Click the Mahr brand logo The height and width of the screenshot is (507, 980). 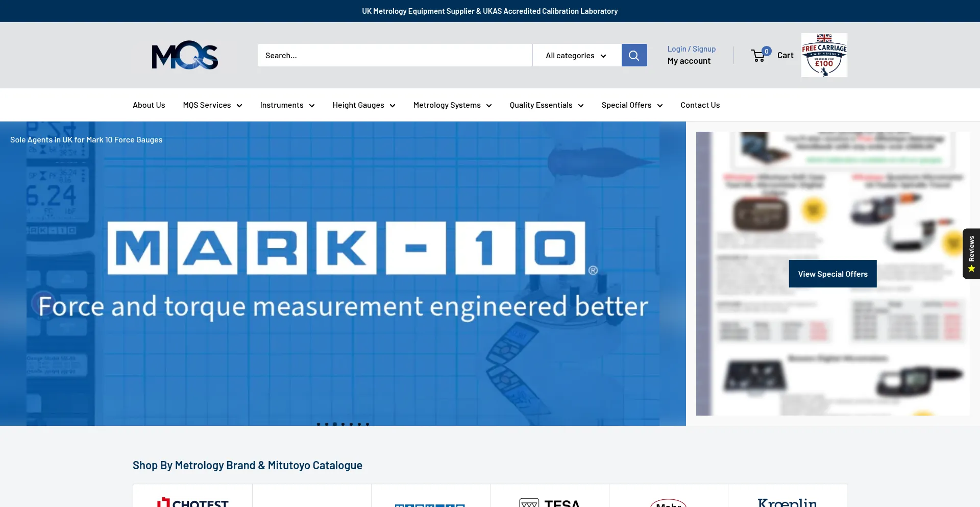[x=668, y=503]
